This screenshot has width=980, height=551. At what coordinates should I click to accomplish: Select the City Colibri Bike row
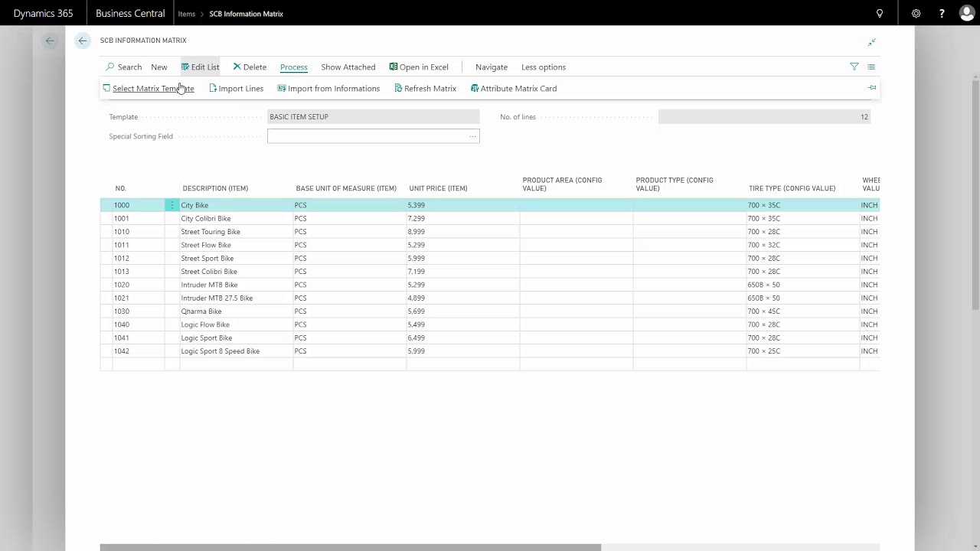(490, 218)
